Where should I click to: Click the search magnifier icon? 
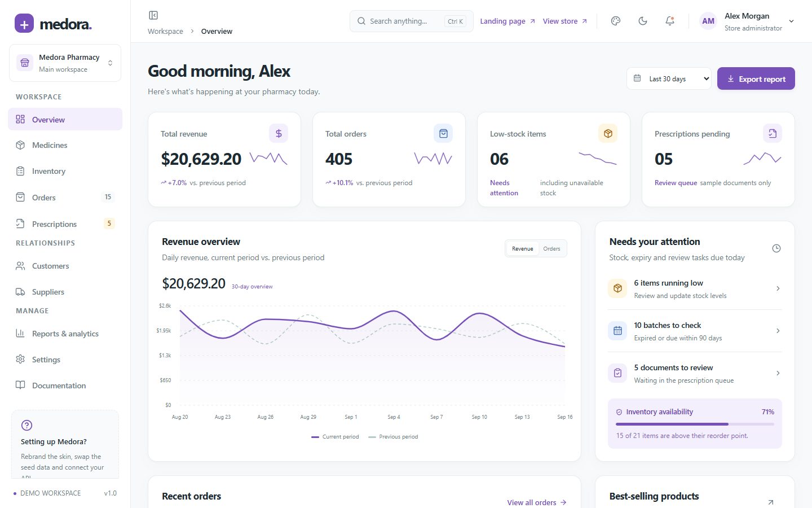coord(361,21)
